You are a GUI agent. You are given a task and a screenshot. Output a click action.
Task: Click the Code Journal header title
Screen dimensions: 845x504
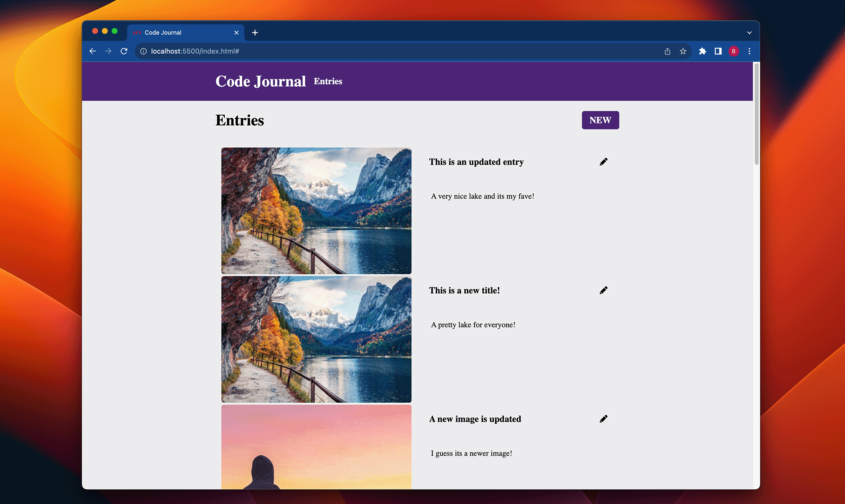[x=261, y=81]
